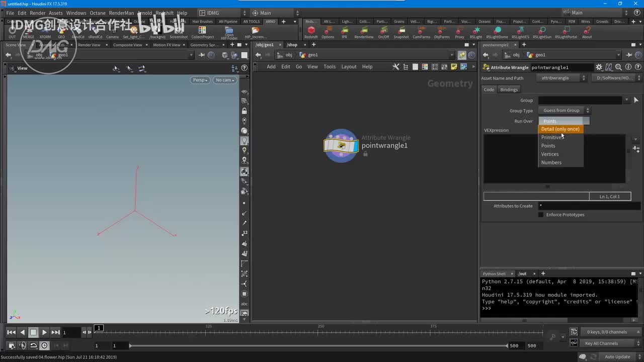Toggle the Auto Update button
Image resolution: width=644 pixels, height=362 pixels.
tap(617, 357)
